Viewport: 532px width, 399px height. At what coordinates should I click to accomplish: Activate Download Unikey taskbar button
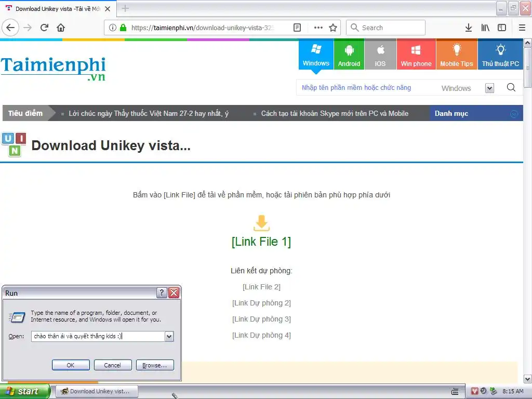[x=97, y=391]
